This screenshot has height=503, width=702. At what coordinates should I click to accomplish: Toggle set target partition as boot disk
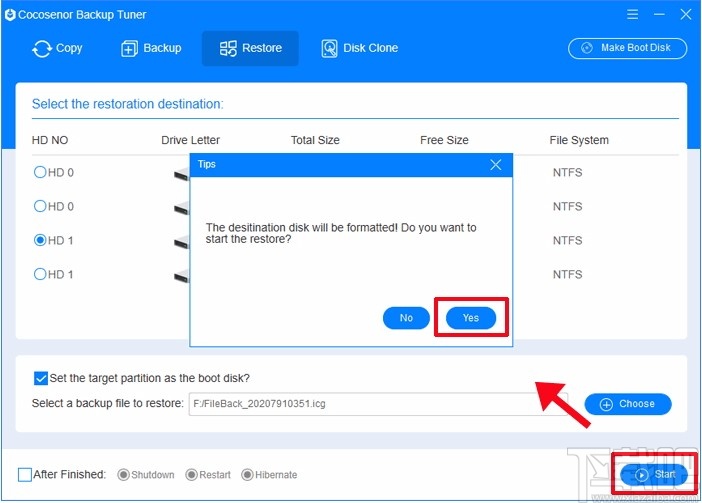pyautogui.click(x=40, y=378)
